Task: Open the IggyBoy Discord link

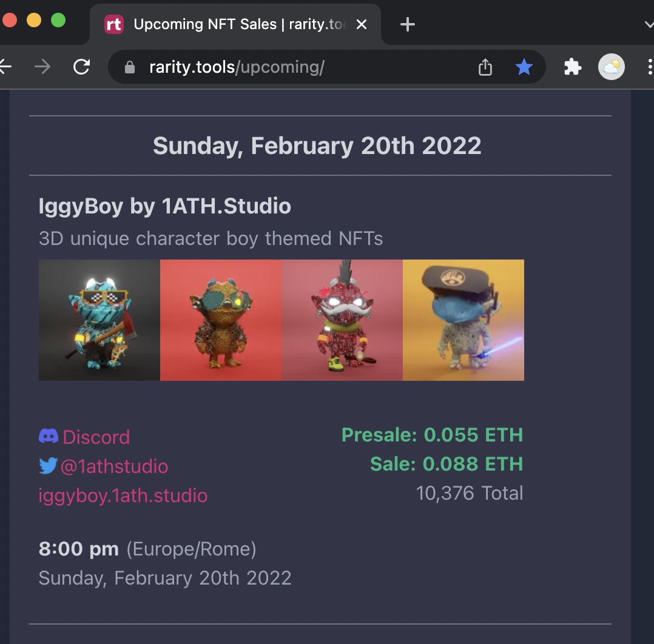Action: tap(96, 437)
